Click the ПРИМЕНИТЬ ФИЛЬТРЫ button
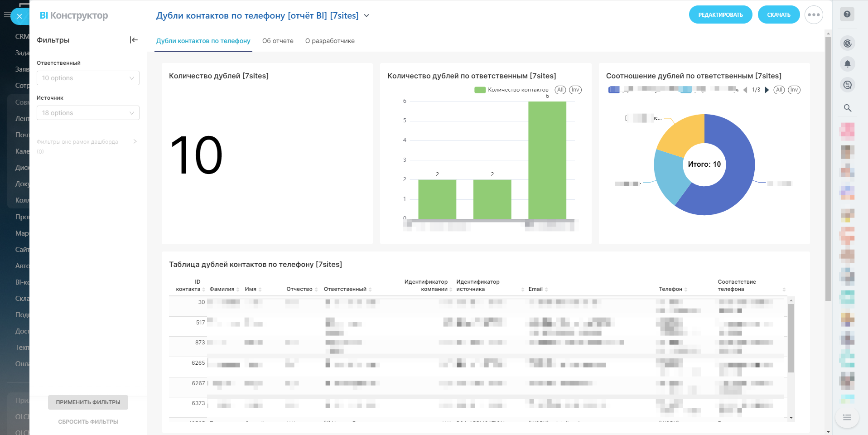Screen dimensions: 868x435 tap(88, 402)
